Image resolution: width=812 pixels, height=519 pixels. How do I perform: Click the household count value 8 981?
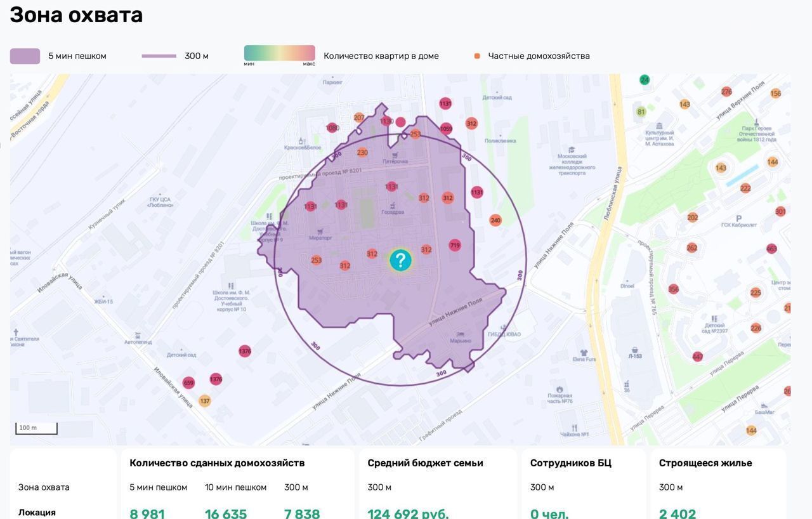coord(147,513)
